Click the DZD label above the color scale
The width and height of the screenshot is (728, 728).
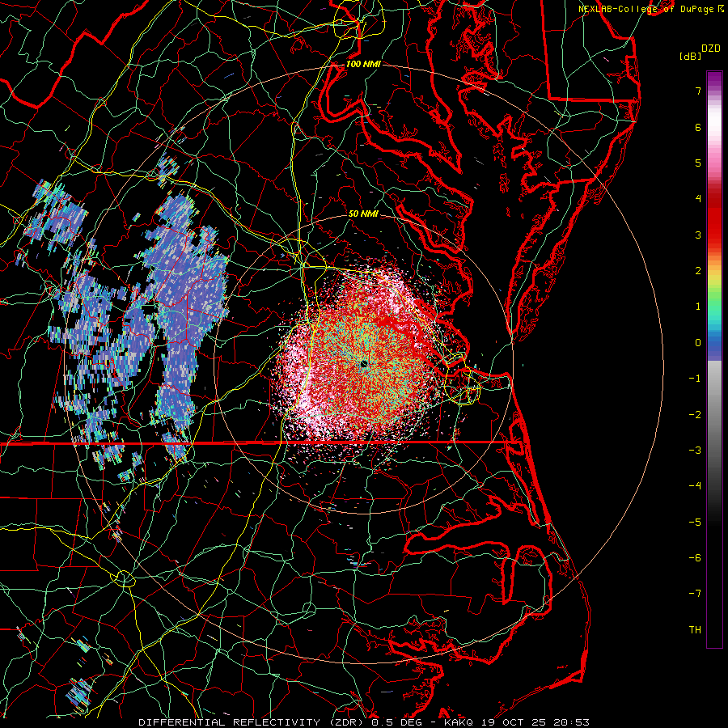coord(711,49)
